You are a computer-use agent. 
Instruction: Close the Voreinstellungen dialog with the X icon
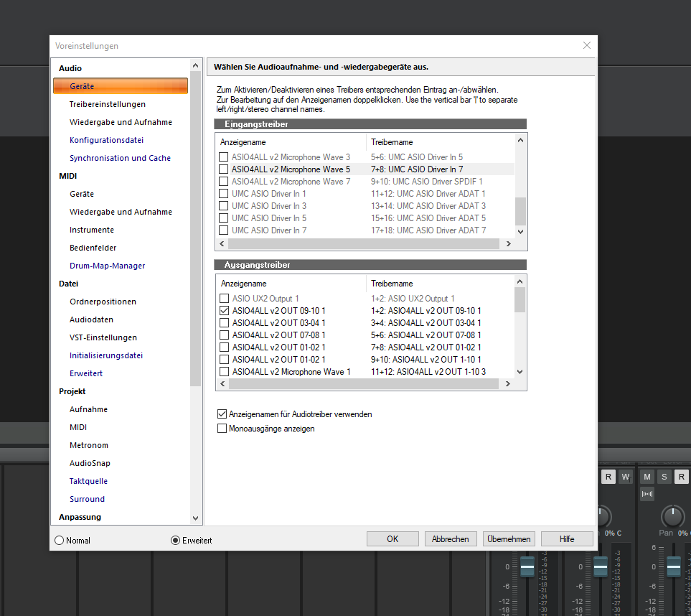click(x=586, y=45)
